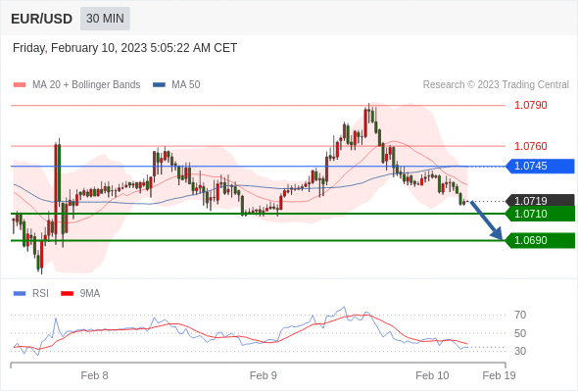The width and height of the screenshot is (578, 392).
Task: Select the green 1.0710 support tag
Action: click(x=540, y=214)
